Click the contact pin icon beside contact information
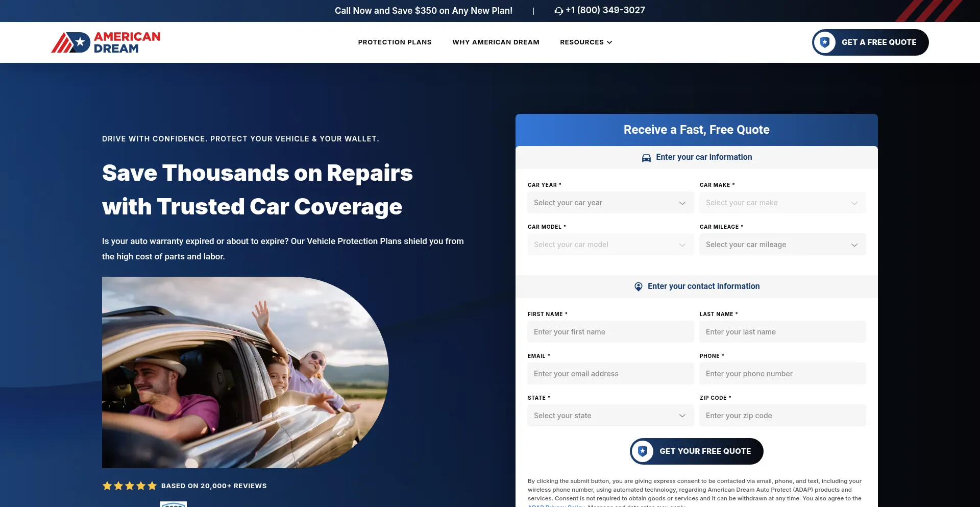The image size is (980, 507). click(638, 286)
